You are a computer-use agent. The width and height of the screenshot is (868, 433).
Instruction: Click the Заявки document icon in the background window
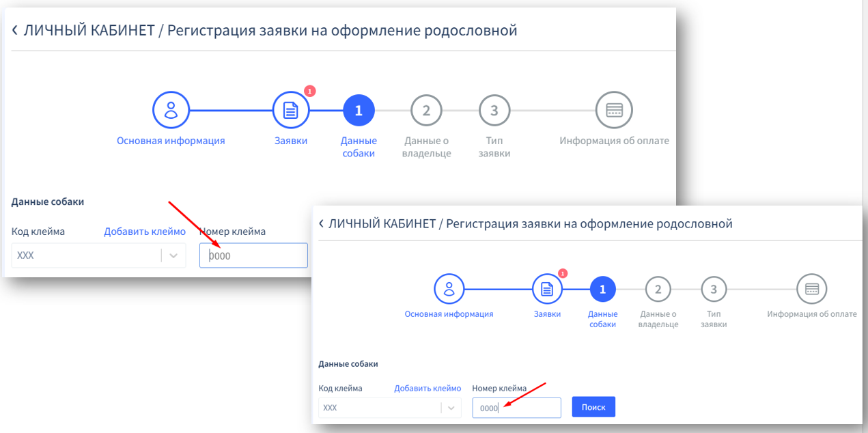(x=291, y=110)
